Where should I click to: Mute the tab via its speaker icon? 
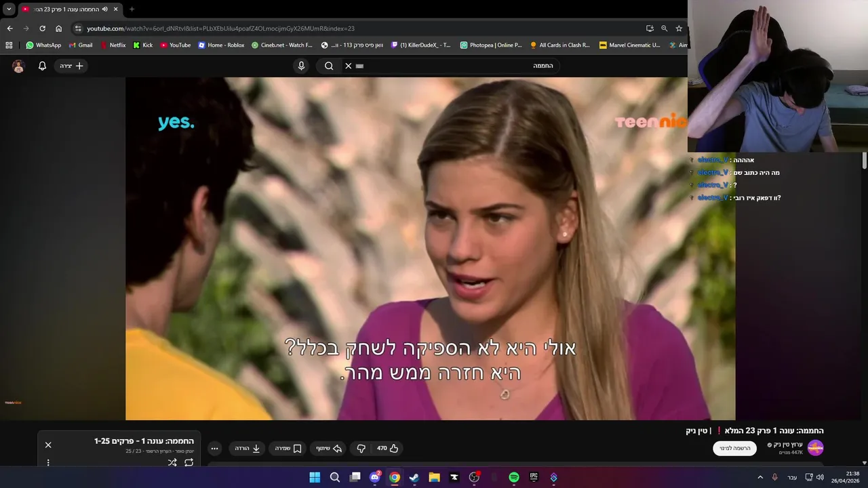coord(104,9)
